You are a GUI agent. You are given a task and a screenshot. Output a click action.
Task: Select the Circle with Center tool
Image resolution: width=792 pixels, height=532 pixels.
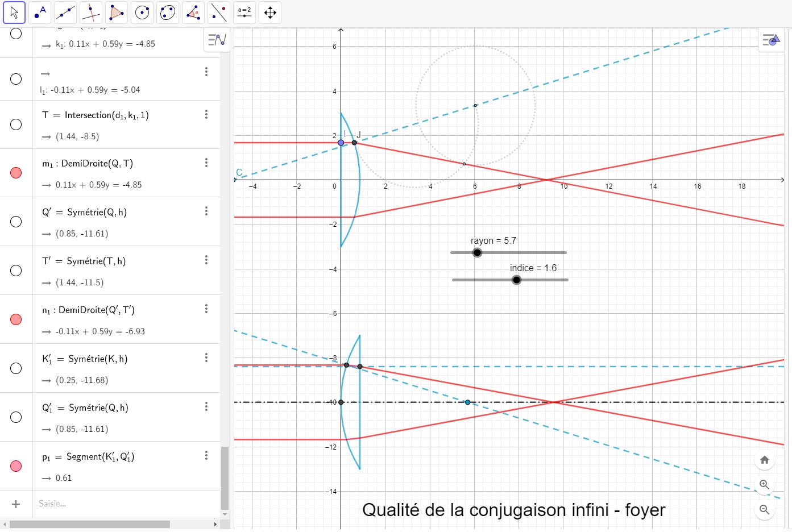tap(142, 13)
